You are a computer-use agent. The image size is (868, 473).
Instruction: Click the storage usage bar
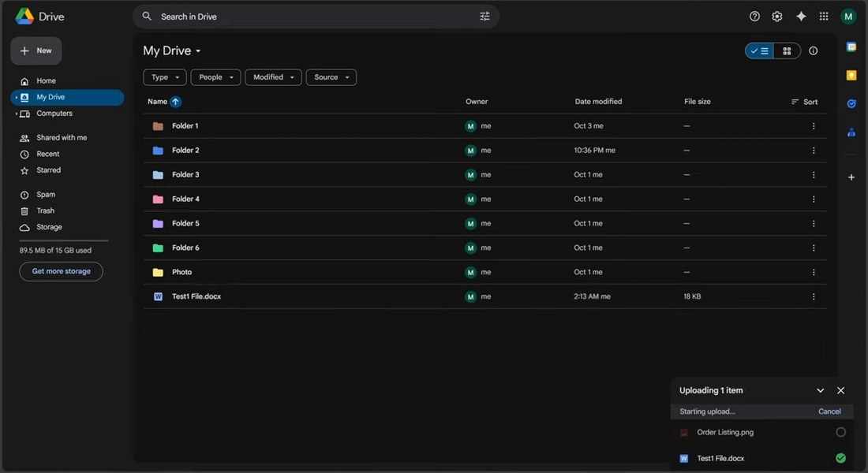[64, 240]
